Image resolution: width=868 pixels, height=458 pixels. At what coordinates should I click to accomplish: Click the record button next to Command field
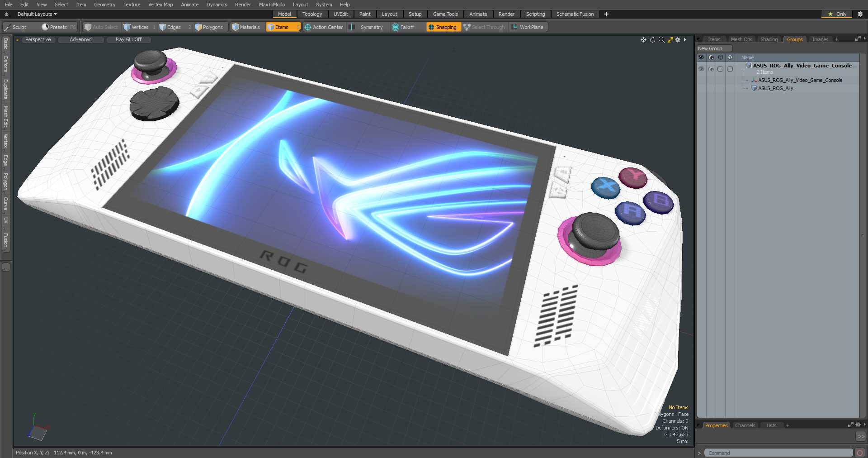[x=860, y=453]
